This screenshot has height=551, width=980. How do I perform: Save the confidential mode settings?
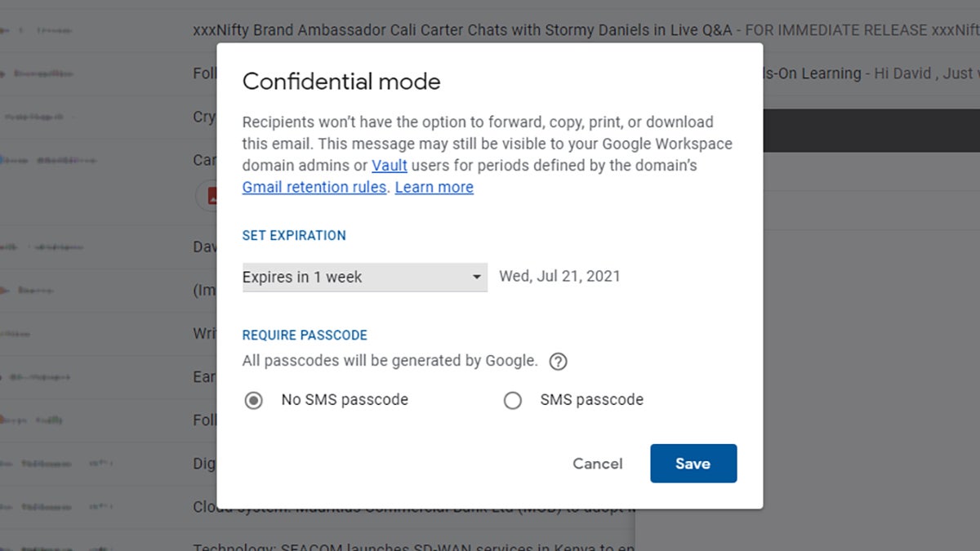click(693, 463)
